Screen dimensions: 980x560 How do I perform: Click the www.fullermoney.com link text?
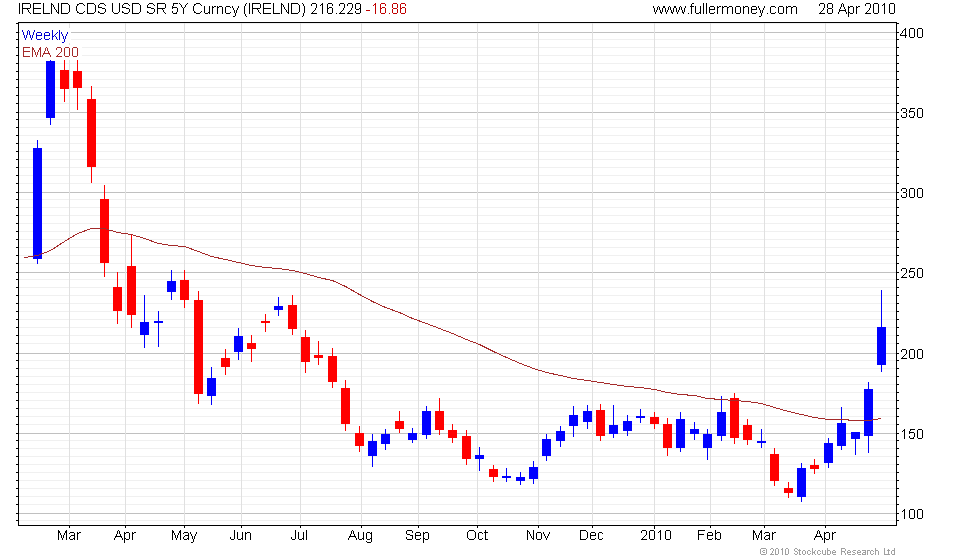point(725,9)
